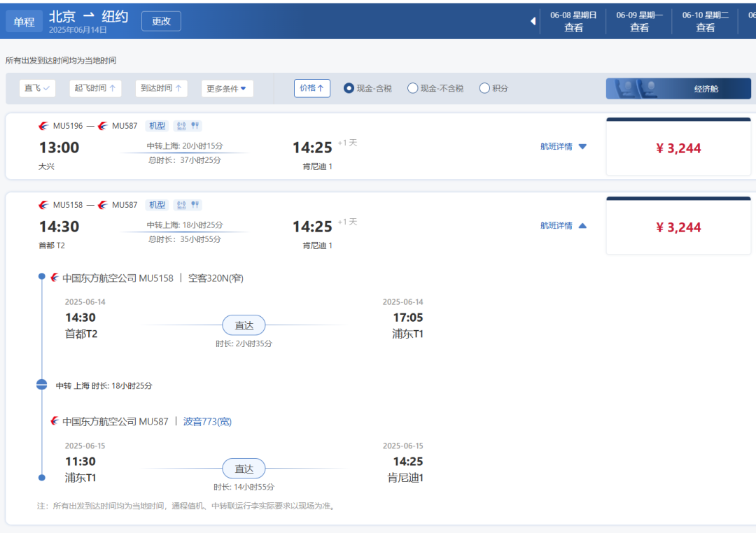Open the 更多条件 filter dropdown
The width and height of the screenshot is (756, 533).
coord(227,89)
